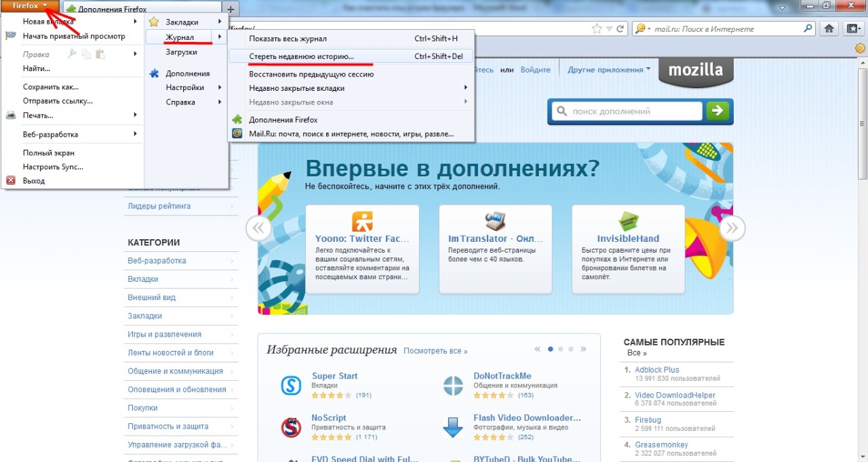Go to next carousel slide arrow
Image resolution: width=868 pixels, height=462 pixels.
(732, 229)
